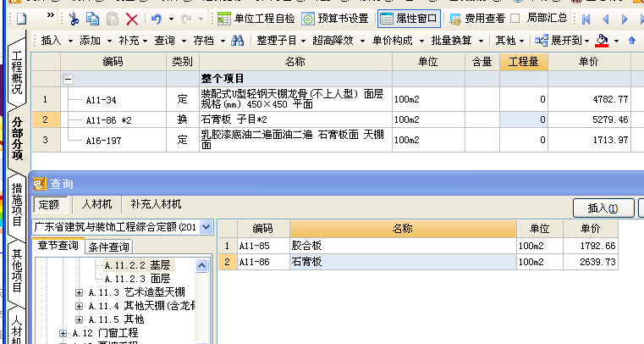Expand A.11.4 其他天棚 node
Viewport: 644px width, 344px height.
point(79,306)
